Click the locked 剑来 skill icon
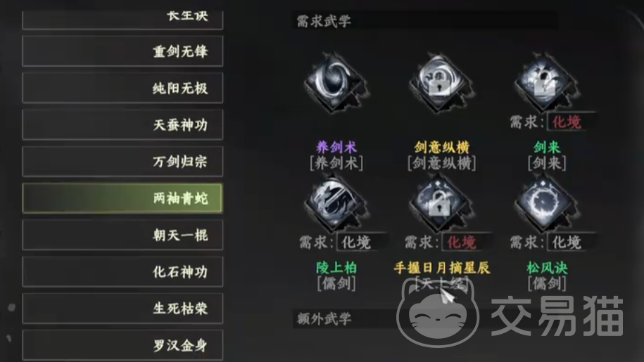 pos(546,82)
